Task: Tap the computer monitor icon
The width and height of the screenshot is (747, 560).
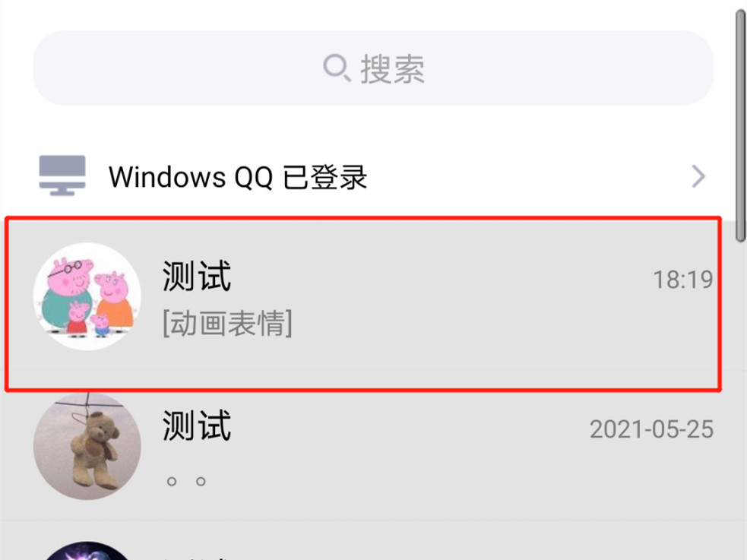Action: pyautogui.click(x=62, y=176)
